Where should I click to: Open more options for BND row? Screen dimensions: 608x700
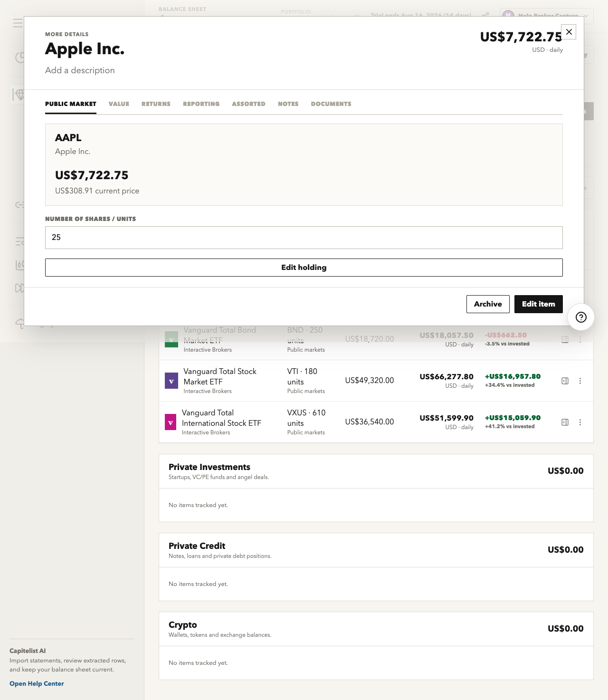click(580, 339)
